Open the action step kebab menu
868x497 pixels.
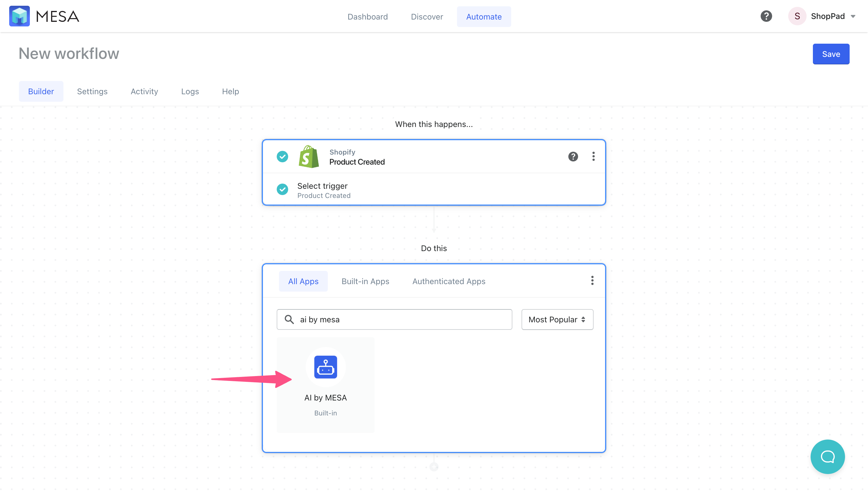[592, 281]
